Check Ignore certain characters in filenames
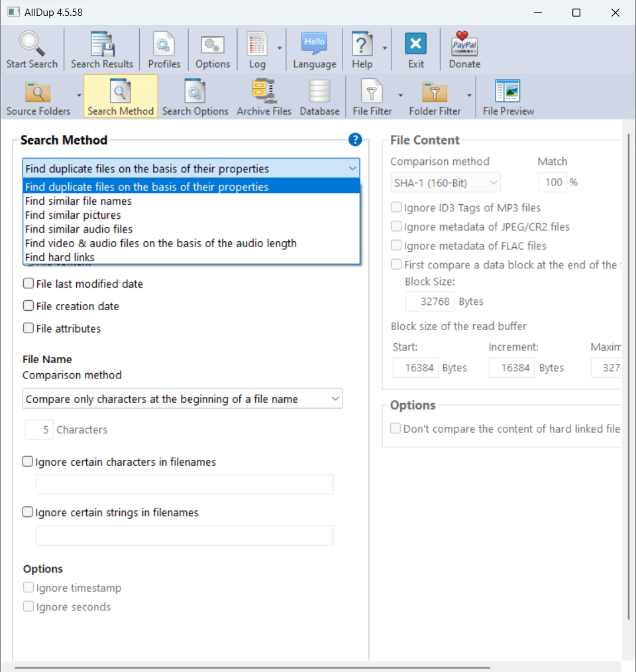Screen dimensions: 636x672 [x=27, y=461]
